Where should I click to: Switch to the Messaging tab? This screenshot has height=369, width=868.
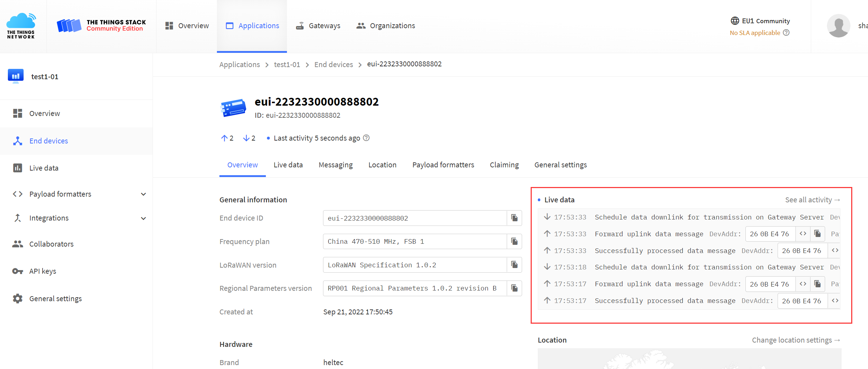pyautogui.click(x=336, y=165)
